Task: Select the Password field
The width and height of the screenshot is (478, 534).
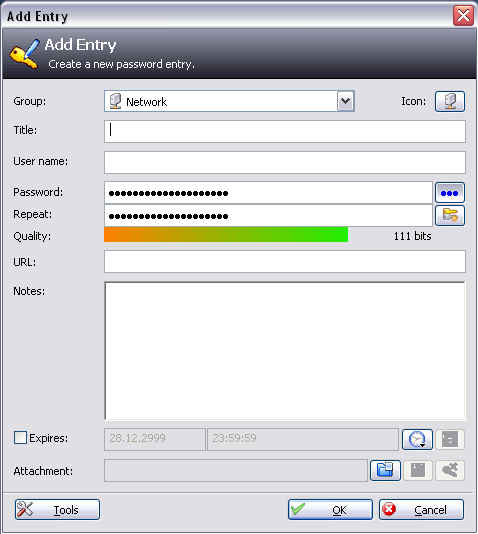Action: (x=268, y=193)
